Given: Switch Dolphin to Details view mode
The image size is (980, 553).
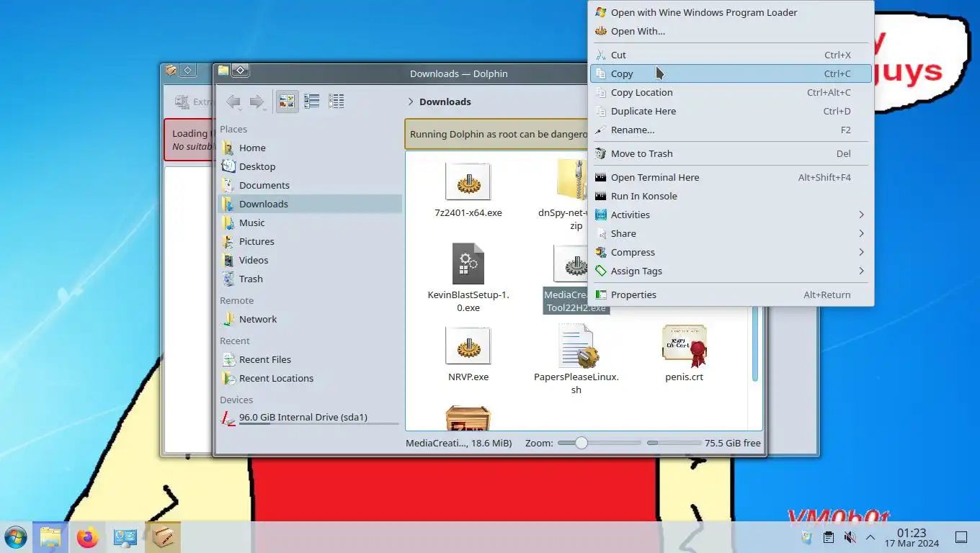Looking at the screenshot, I should [x=336, y=102].
